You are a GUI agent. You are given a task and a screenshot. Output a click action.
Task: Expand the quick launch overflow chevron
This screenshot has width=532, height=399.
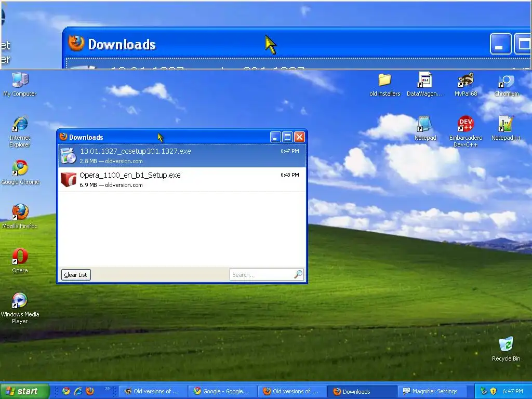107,389
